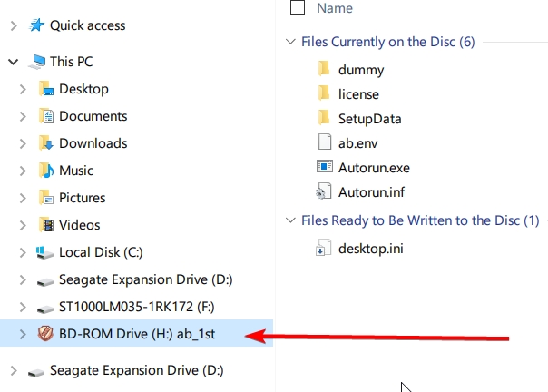548x392 pixels.
Task: Expand the Quick access tree node
Action: point(13,25)
